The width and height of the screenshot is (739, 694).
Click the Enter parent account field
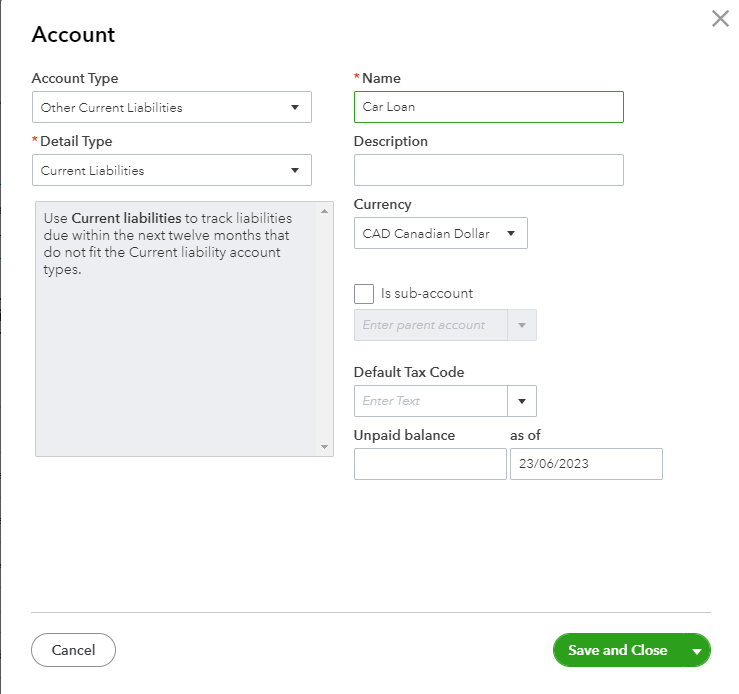pos(431,325)
